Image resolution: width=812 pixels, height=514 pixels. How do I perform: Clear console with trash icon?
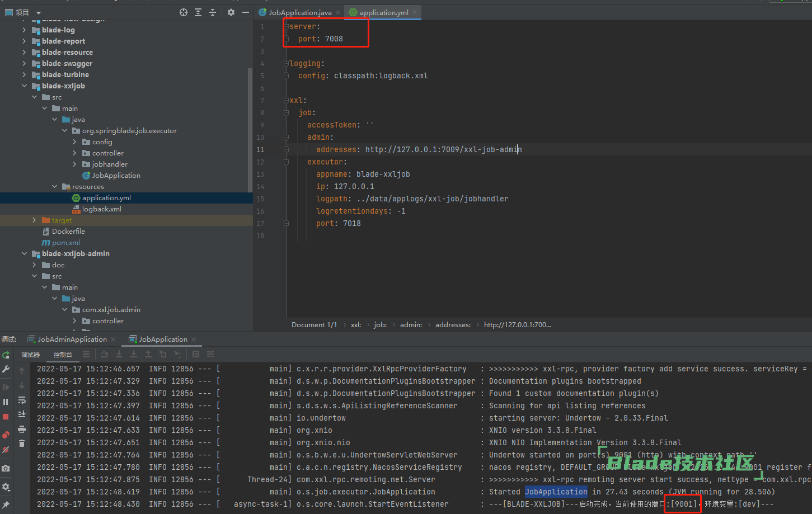[22, 444]
